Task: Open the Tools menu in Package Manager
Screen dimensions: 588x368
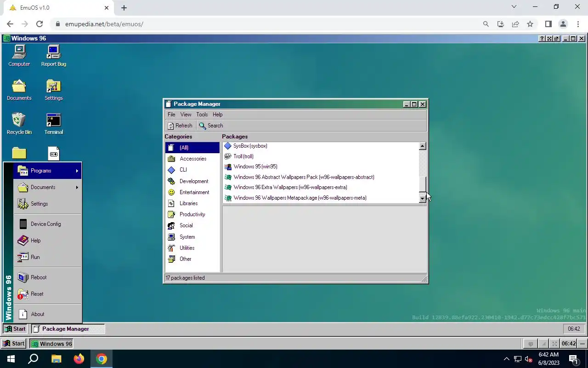Action: (x=202, y=115)
